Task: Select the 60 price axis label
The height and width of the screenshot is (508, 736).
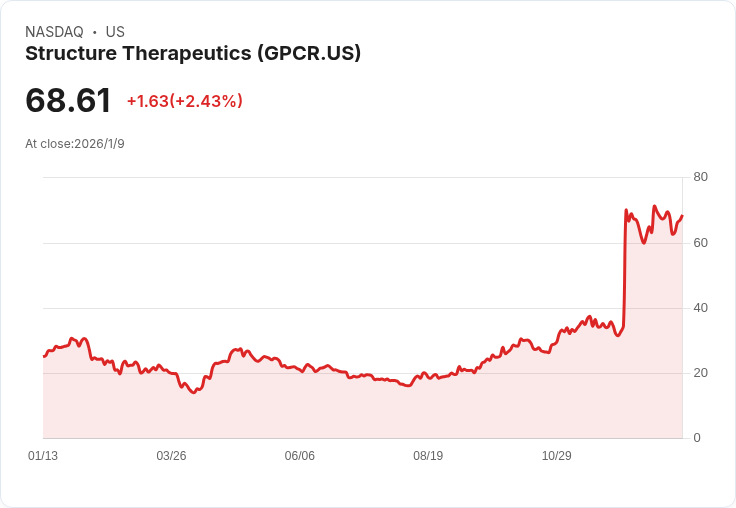Action: [700, 243]
